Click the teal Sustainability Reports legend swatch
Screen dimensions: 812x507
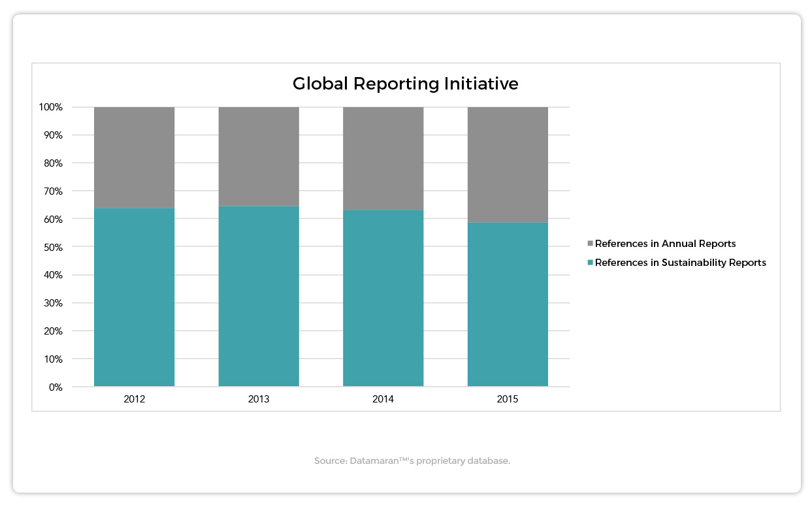(591, 263)
